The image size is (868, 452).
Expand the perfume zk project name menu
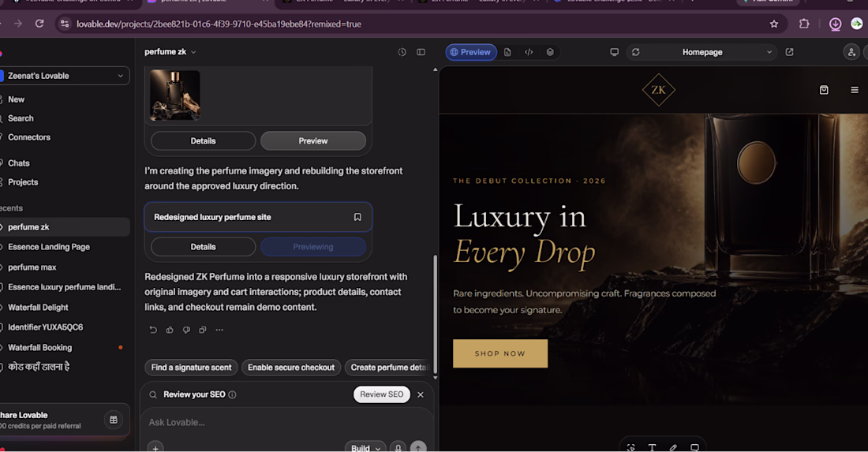tap(170, 52)
